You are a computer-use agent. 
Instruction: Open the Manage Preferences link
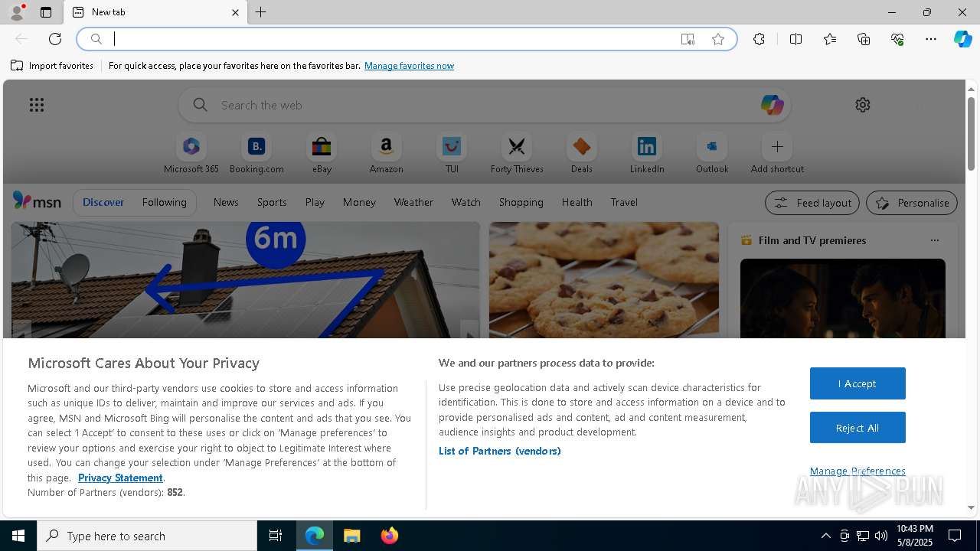point(857,471)
